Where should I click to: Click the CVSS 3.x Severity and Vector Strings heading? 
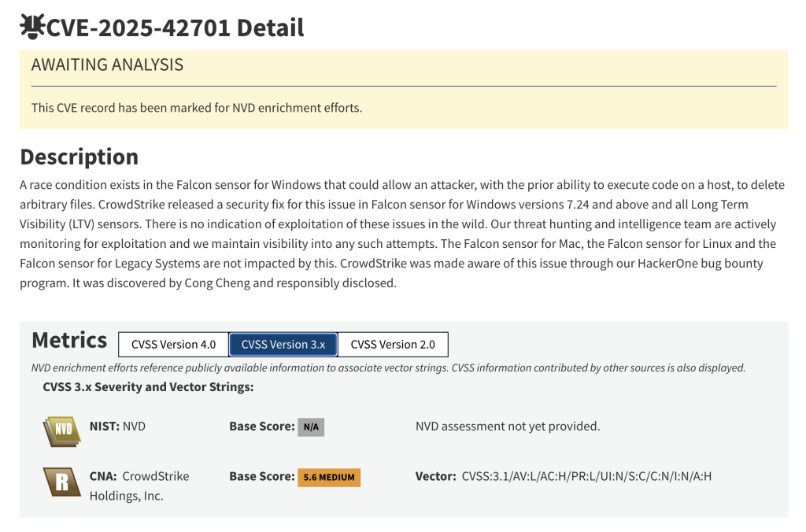pos(148,387)
